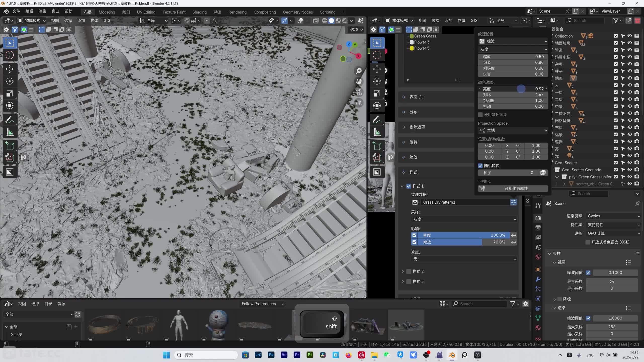Select the Doraemon asset thumbnail
644x362 pixels.
[217, 325]
